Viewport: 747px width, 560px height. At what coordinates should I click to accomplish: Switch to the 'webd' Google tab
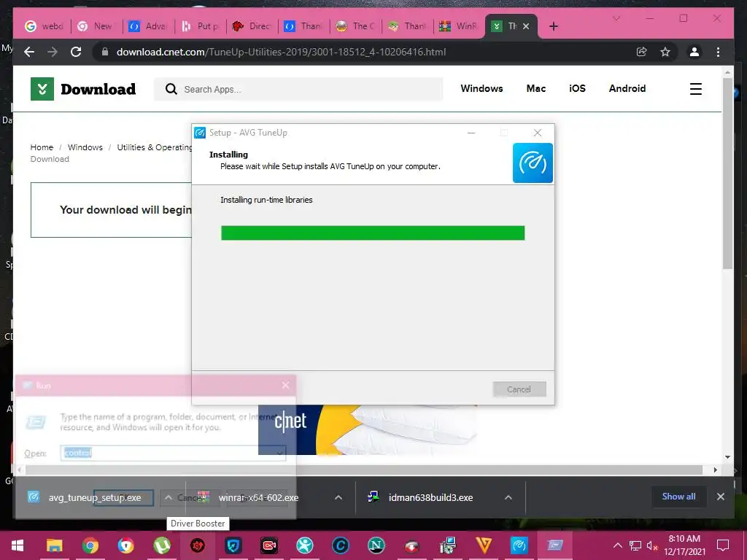tap(44, 26)
